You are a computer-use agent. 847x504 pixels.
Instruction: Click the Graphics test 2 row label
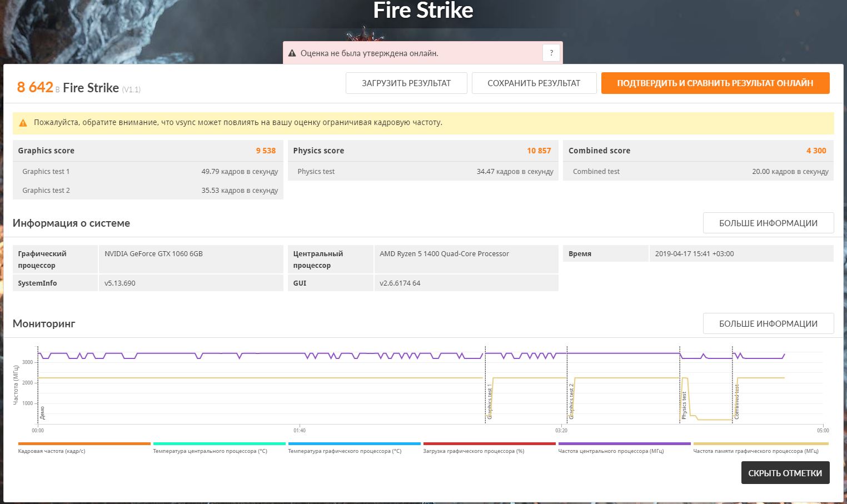[x=46, y=191]
